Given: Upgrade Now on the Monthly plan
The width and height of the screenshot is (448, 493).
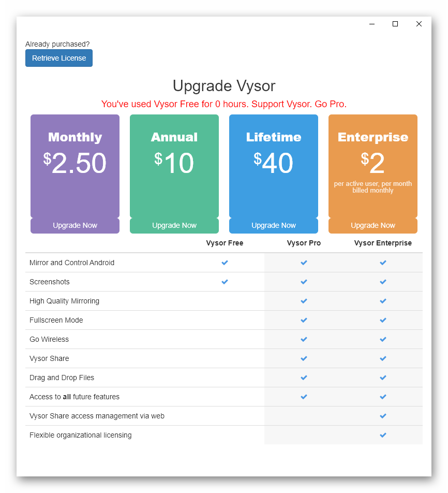Looking at the screenshot, I should pyautogui.click(x=75, y=225).
